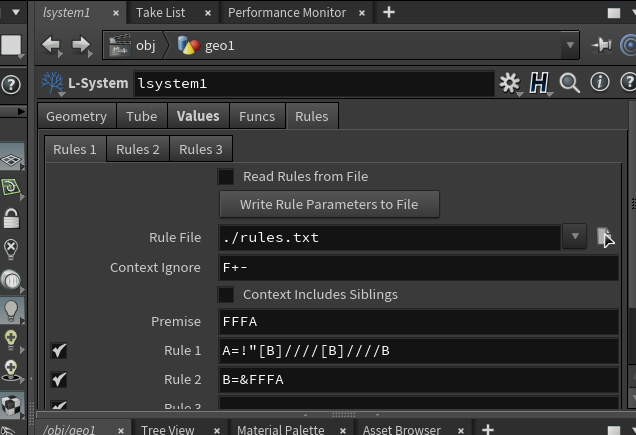Click the geo1 path segment
The image size is (636, 435).
[x=219, y=46]
